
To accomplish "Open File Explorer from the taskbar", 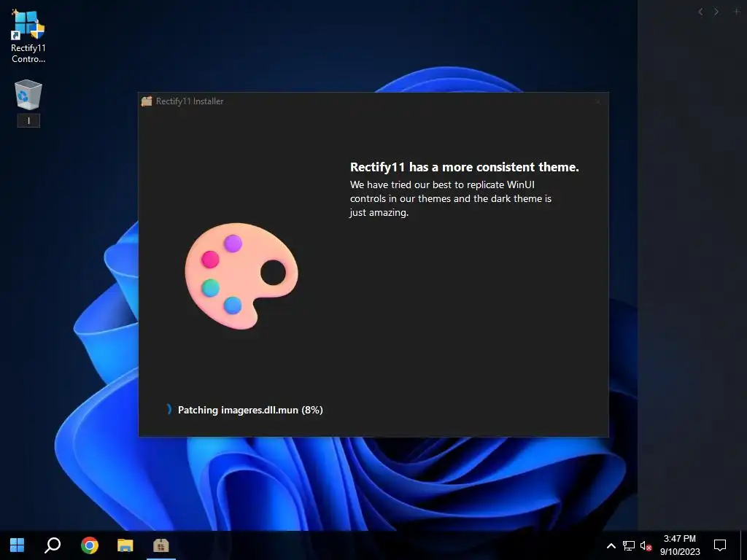I will coord(125,545).
